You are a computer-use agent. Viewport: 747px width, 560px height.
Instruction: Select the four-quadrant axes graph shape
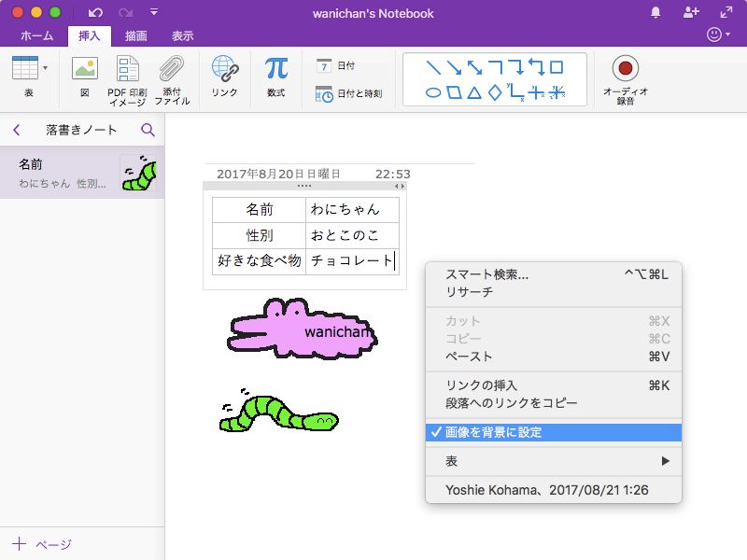[536, 92]
